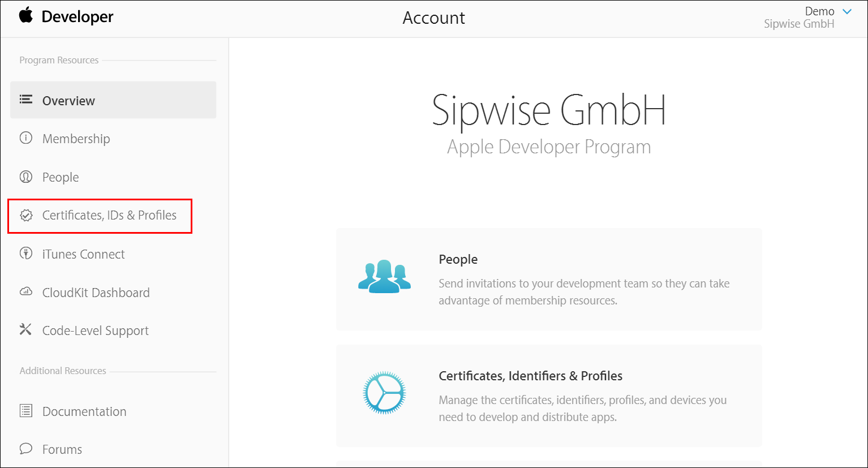Select the Membership sidebar entry

(x=76, y=138)
